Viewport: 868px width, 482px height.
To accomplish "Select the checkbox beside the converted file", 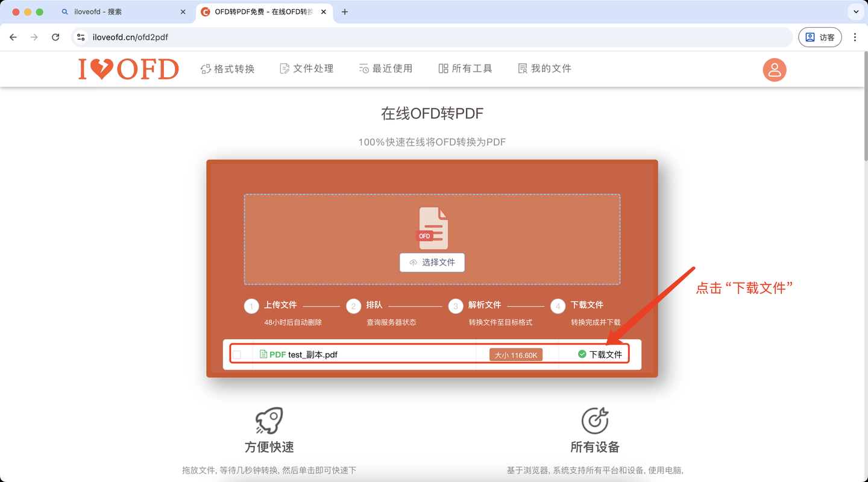I will (238, 354).
